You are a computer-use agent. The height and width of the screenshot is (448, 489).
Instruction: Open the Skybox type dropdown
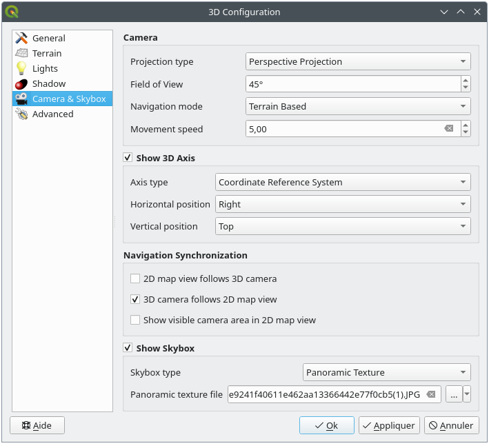[386, 373]
